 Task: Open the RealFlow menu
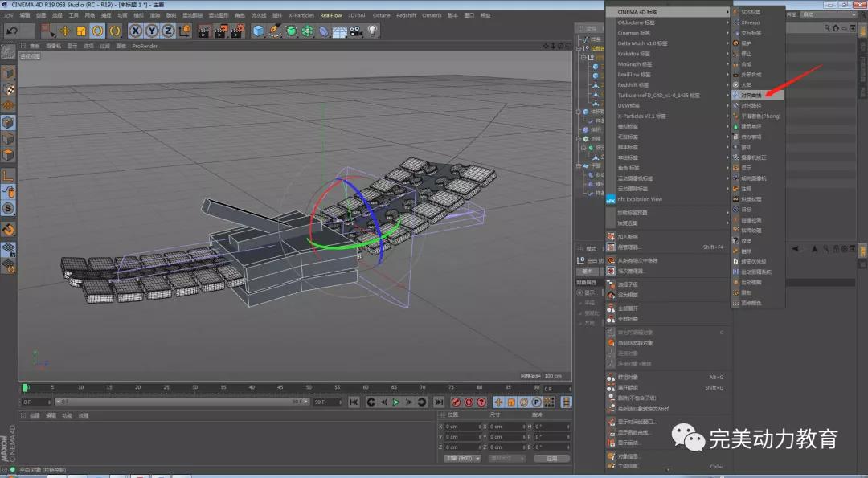point(330,15)
